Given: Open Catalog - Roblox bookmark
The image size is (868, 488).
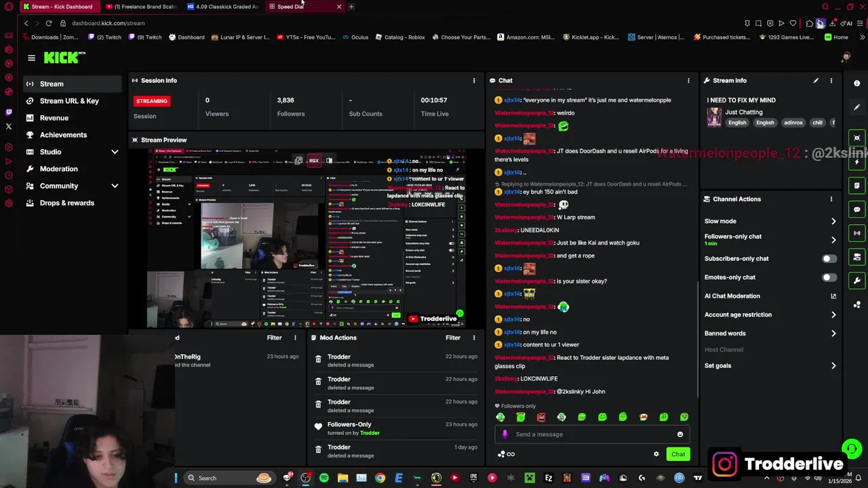Looking at the screenshot, I should pyautogui.click(x=400, y=37).
